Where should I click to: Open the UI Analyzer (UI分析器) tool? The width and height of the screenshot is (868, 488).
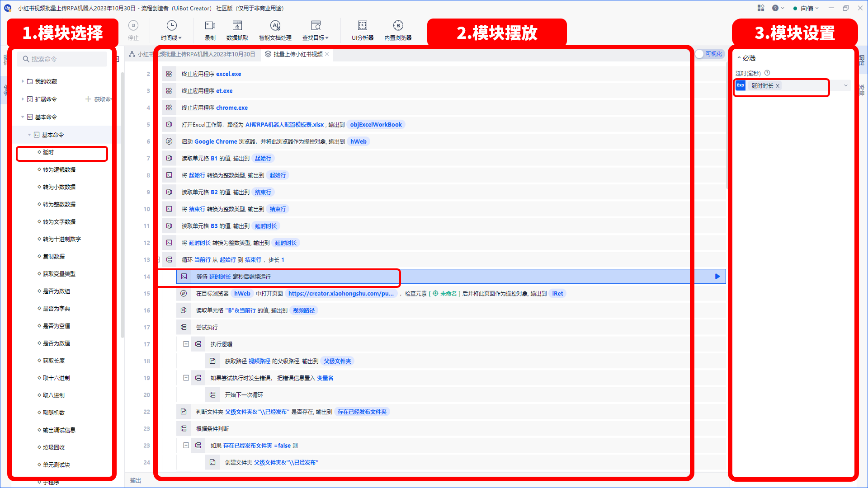(x=363, y=30)
